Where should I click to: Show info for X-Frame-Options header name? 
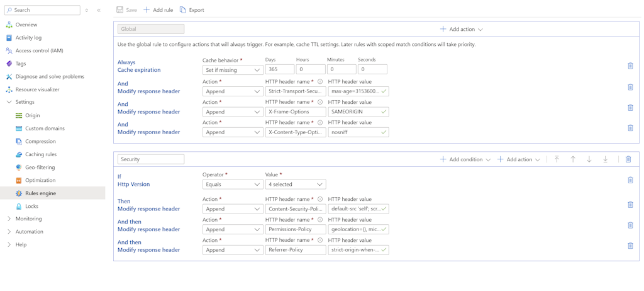[x=320, y=103]
